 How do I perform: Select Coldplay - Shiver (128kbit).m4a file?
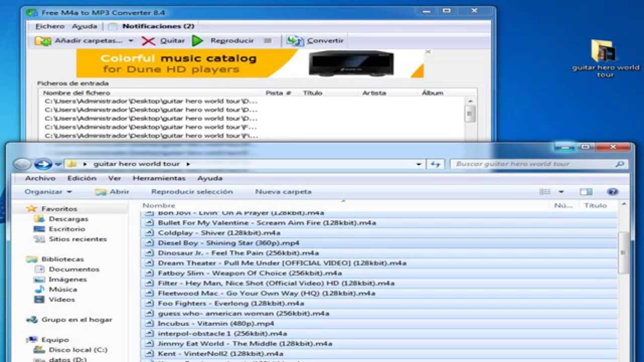pos(219,233)
